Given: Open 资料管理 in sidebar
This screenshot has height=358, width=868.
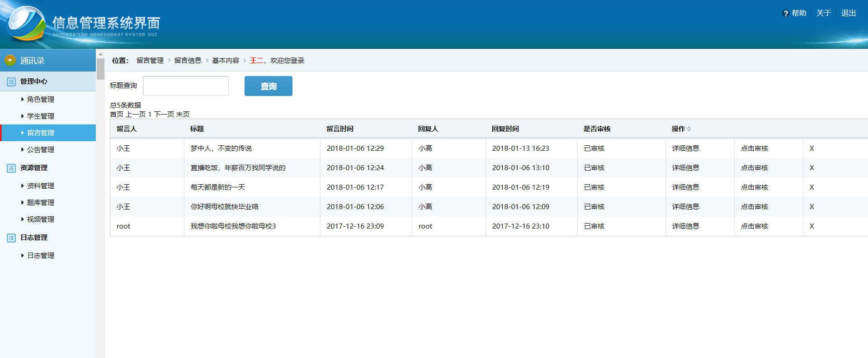Looking at the screenshot, I should (x=40, y=186).
